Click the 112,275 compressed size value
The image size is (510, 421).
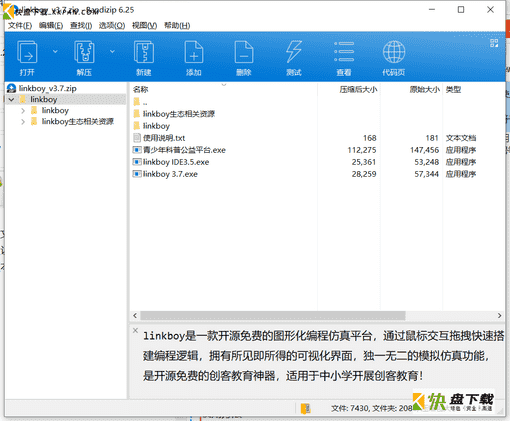(362, 150)
